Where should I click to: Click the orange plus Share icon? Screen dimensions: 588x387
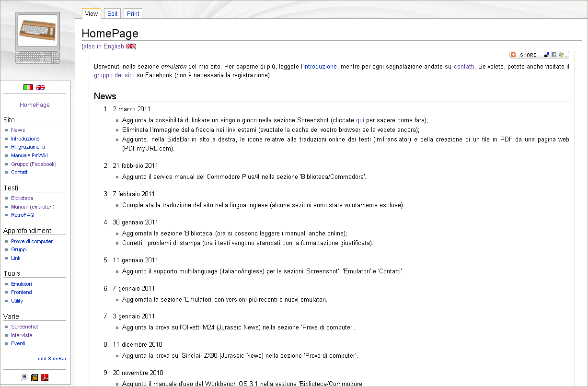click(513, 55)
